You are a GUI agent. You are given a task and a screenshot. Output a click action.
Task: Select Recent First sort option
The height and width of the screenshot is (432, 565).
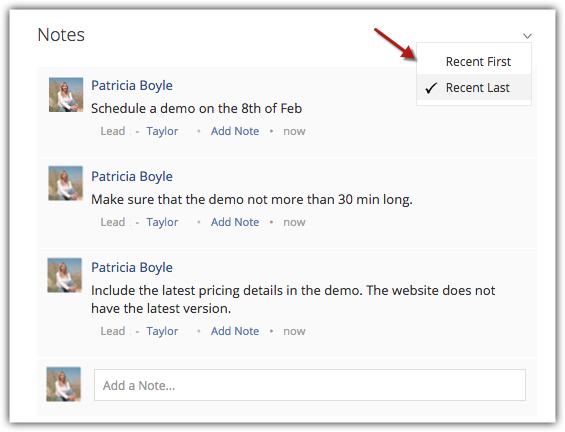[474, 62]
